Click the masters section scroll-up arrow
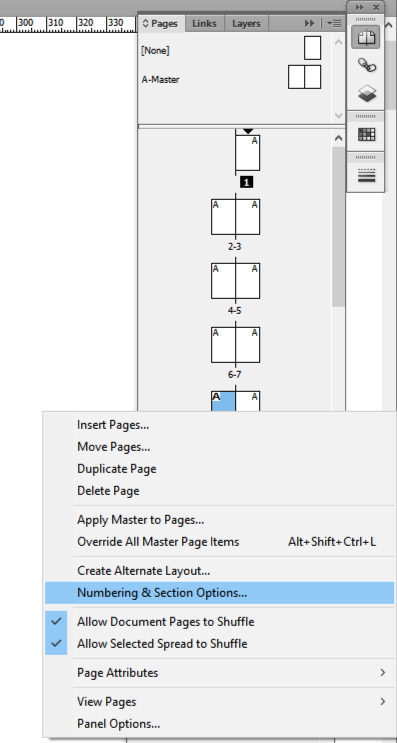Screen dimensions: 397x743 coord(338,42)
